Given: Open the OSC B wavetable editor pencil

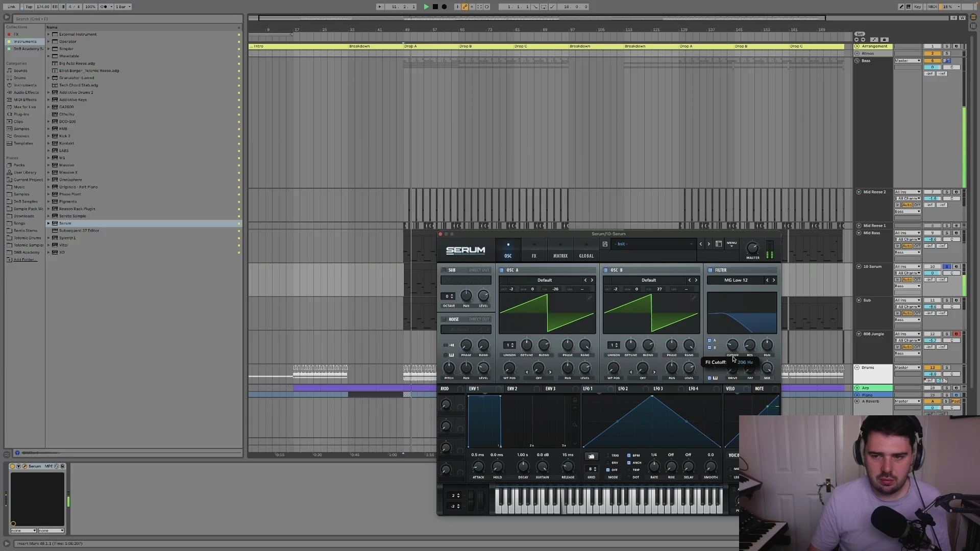Looking at the screenshot, I should pos(694,297).
